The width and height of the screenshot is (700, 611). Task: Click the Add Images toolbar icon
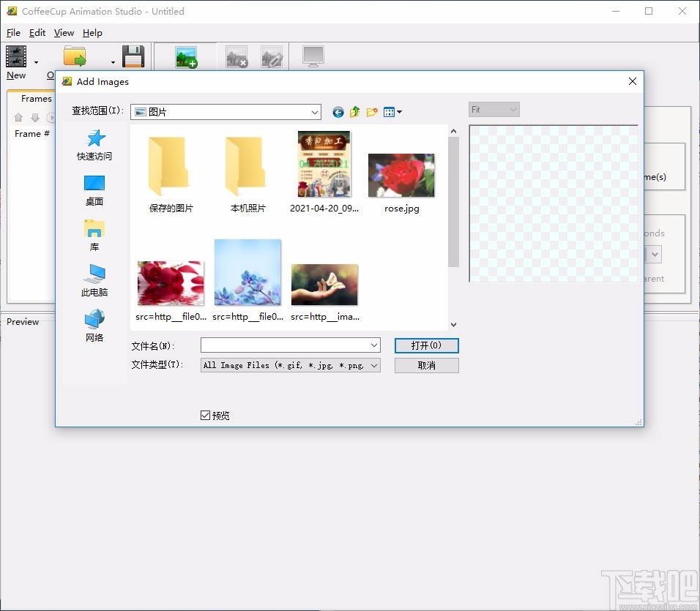185,56
